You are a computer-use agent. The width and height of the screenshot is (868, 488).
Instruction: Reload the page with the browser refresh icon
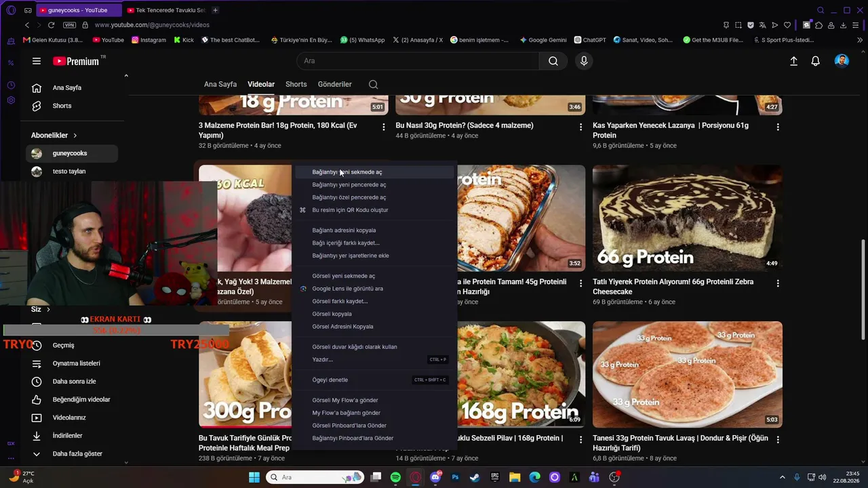click(51, 25)
